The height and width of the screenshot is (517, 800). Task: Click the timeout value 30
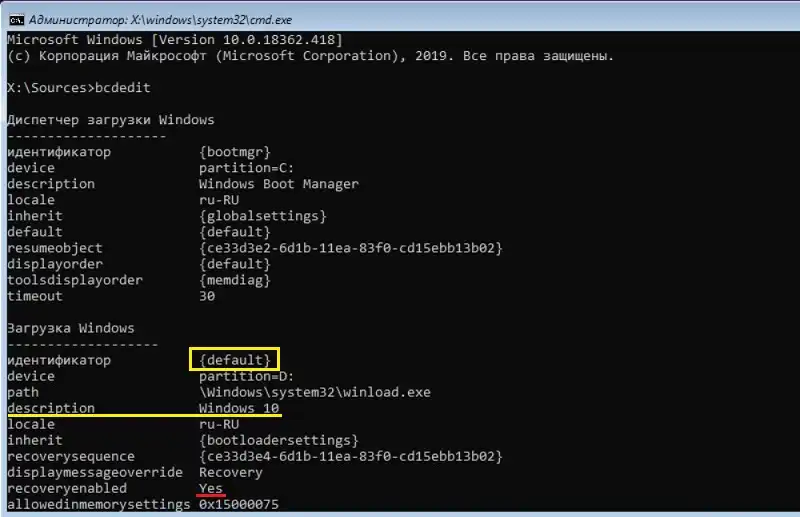[x=207, y=296]
